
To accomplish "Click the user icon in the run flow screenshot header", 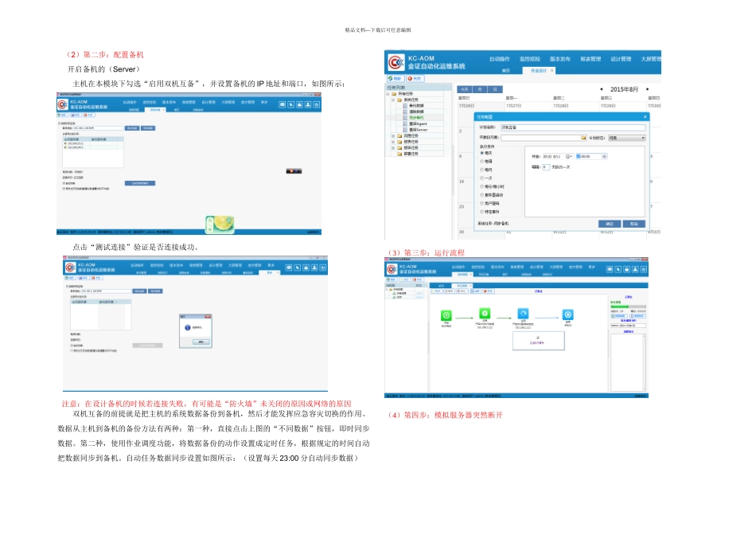I will [635, 269].
